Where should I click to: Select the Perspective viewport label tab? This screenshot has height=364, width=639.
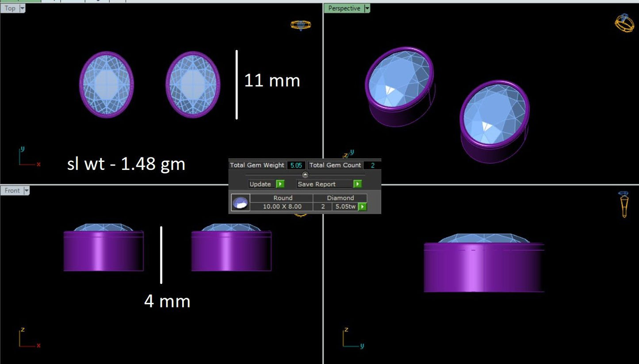pos(344,8)
